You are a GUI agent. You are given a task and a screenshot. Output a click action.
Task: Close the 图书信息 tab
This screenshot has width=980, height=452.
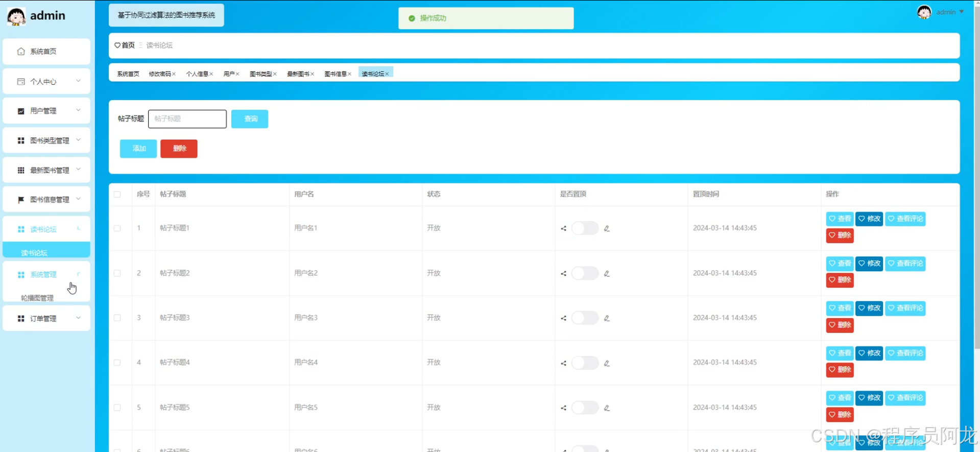(x=349, y=74)
